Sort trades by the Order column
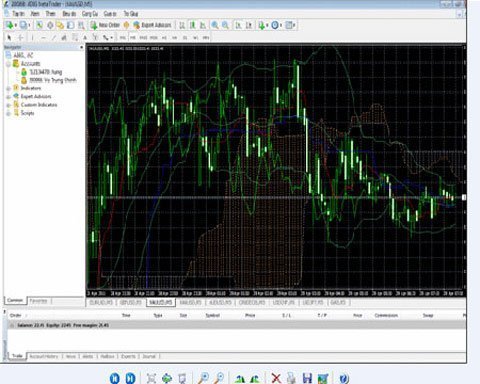Viewport: 480px width, 384px height. tap(16, 315)
